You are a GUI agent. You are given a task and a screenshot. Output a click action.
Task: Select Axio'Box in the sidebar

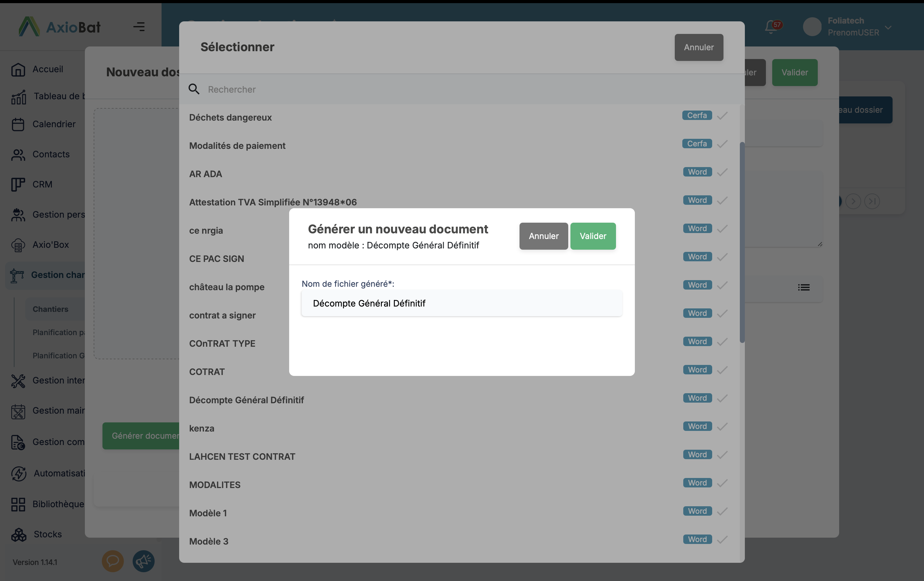(x=50, y=245)
